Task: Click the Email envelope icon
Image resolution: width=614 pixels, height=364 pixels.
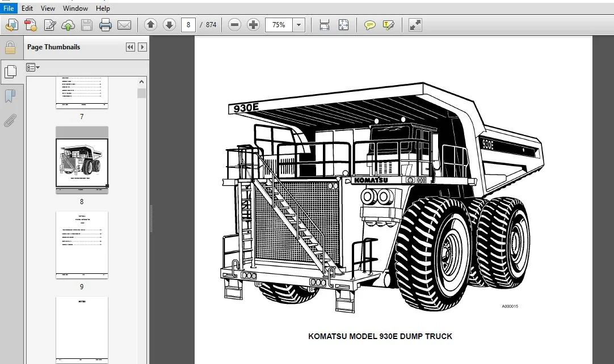Action: [124, 25]
